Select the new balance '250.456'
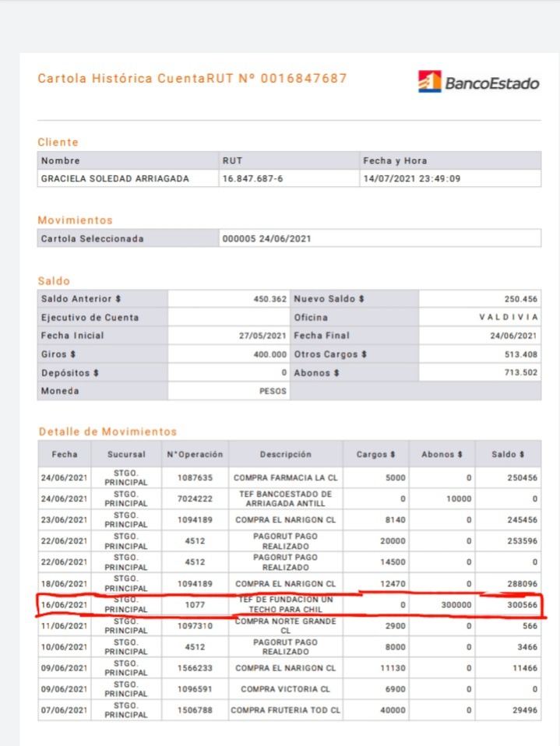This screenshot has width=560, height=746. click(521, 299)
